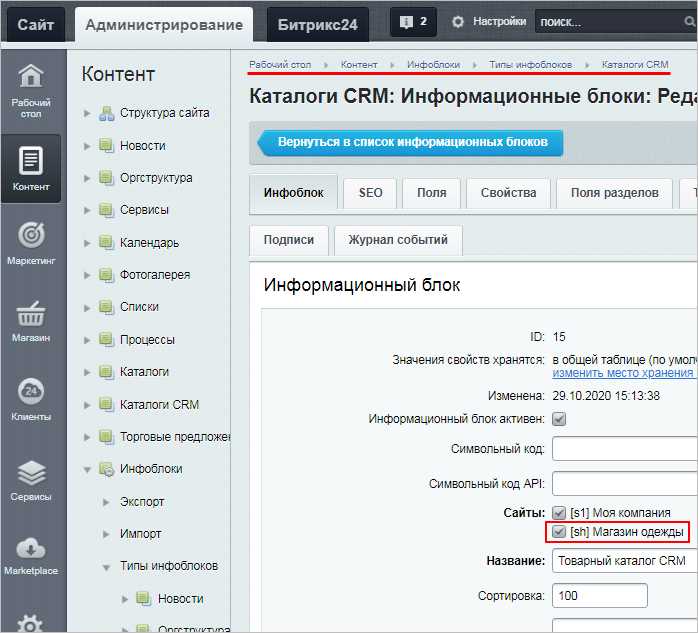The height and width of the screenshot is (633, 698).
Task: Select the Контент sidebar icon
Action: pos(31,161)
